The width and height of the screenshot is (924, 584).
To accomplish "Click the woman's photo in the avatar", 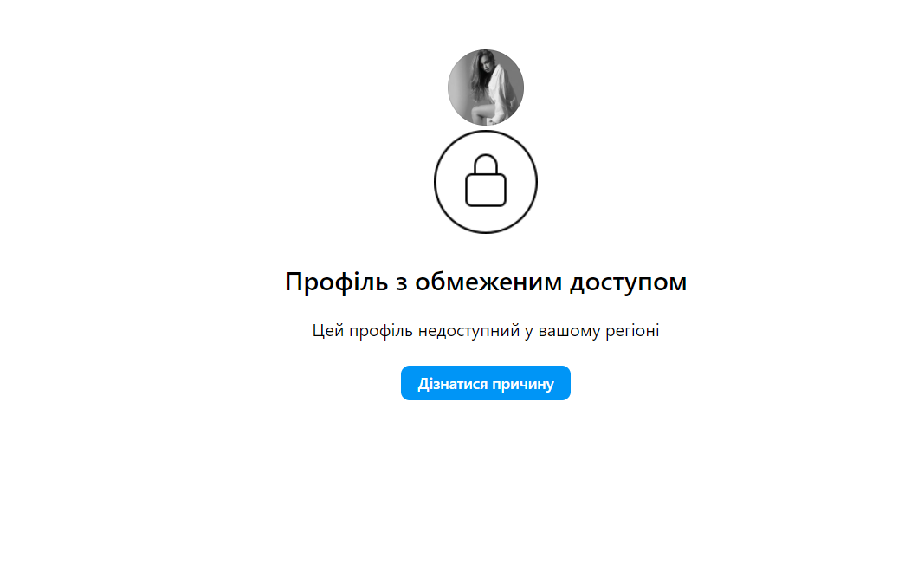I will point(488,88).
